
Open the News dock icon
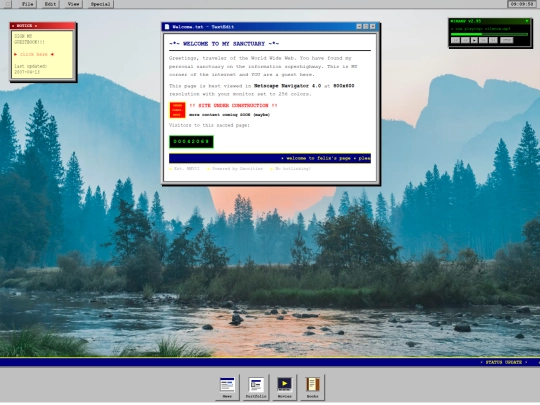[x=227, y=387]
